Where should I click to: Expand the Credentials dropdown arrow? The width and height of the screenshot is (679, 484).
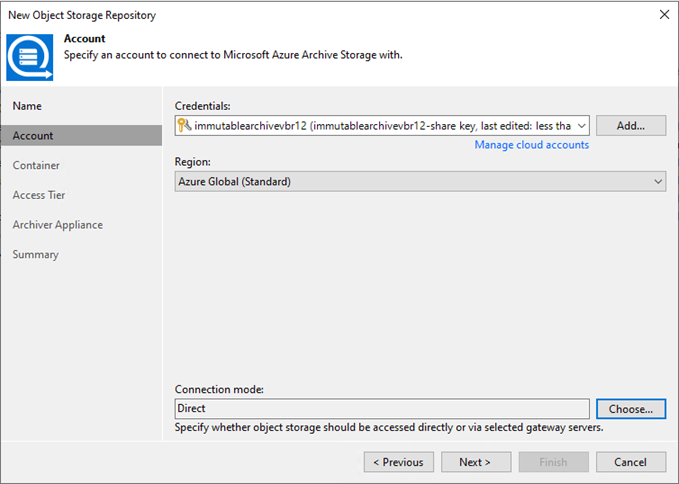coord(582,126)
